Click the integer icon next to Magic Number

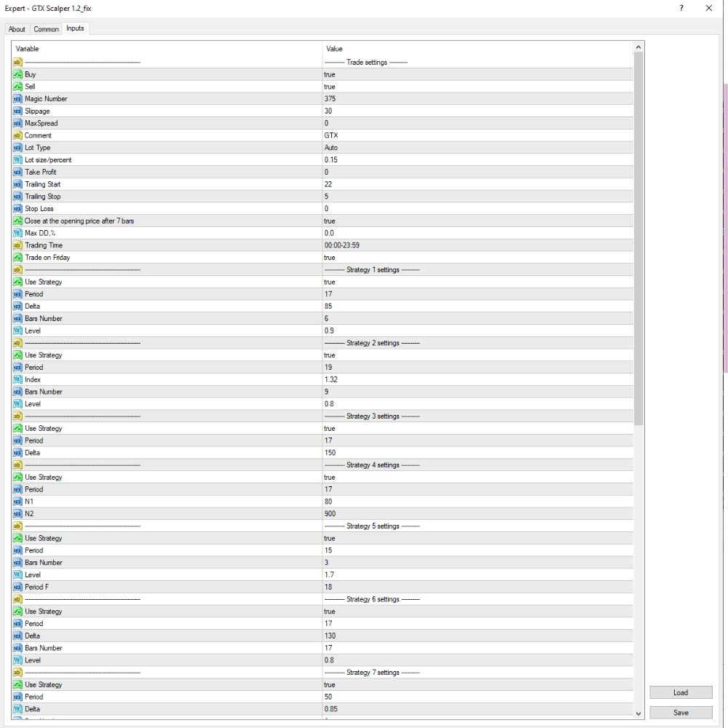[x=17, y=99]
